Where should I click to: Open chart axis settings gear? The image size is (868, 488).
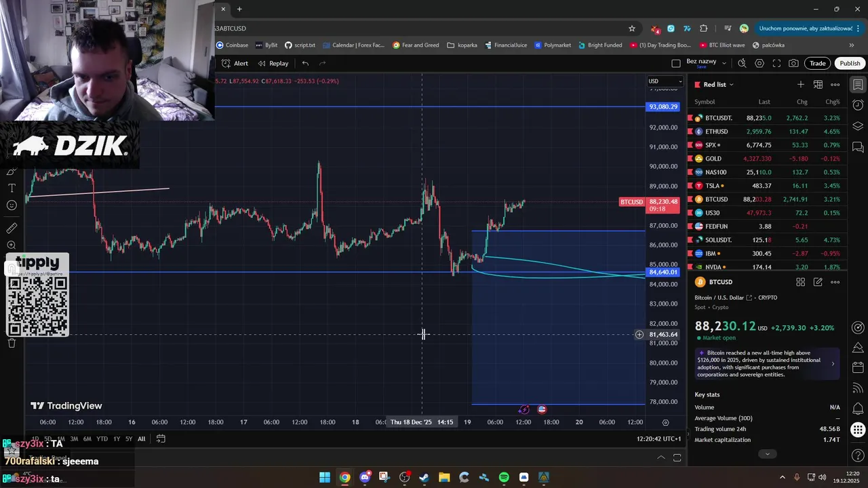pos(665,422)
